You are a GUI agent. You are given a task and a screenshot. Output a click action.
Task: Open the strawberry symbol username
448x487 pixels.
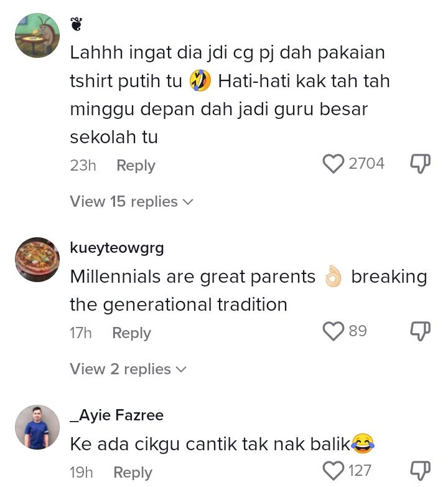pyautogui.click(x=77, y=24)
